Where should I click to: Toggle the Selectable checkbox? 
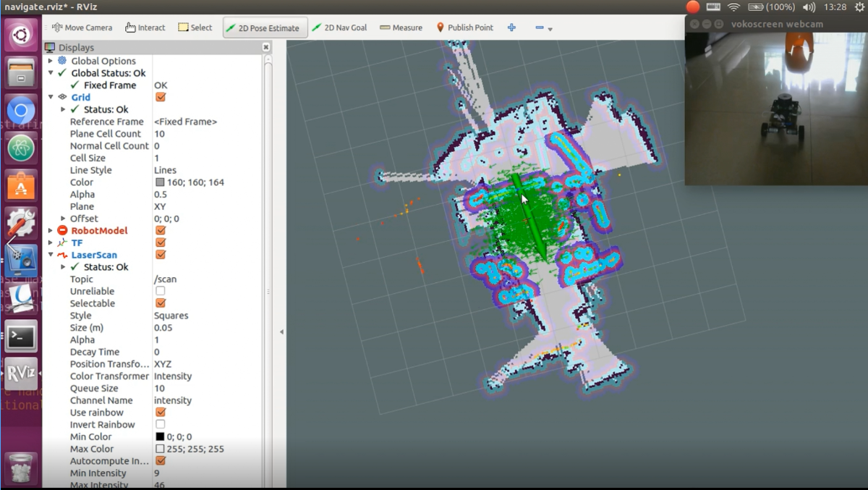(161, 303)
